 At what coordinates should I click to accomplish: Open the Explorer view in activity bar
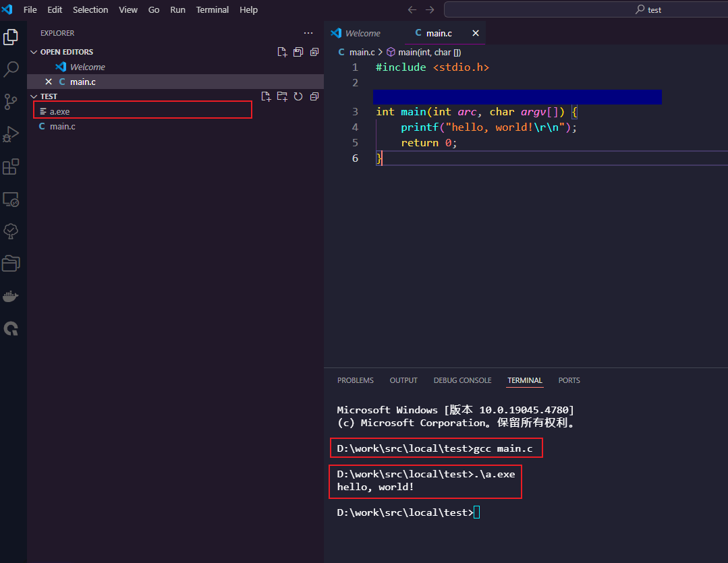point(11,37)
